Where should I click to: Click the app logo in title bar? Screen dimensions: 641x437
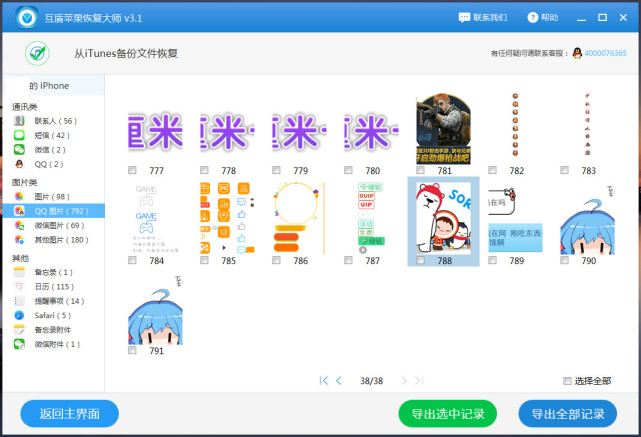tap(27, 18)
